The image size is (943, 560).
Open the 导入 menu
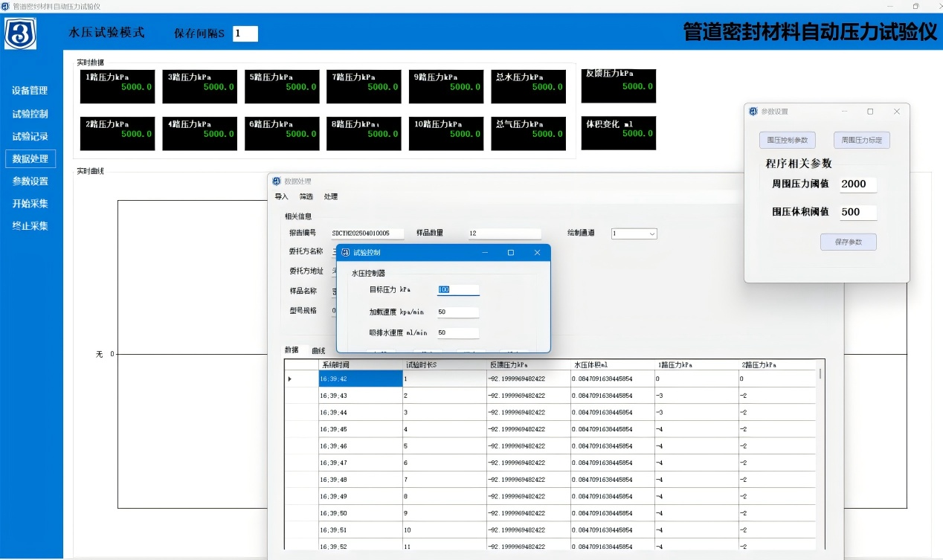pos(281,197)
